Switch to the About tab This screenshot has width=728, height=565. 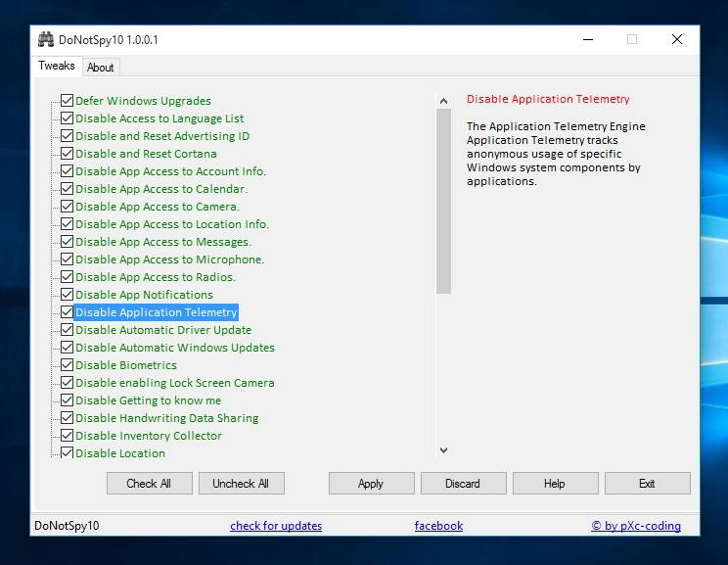pyautogui.click(x=100, y=68)
